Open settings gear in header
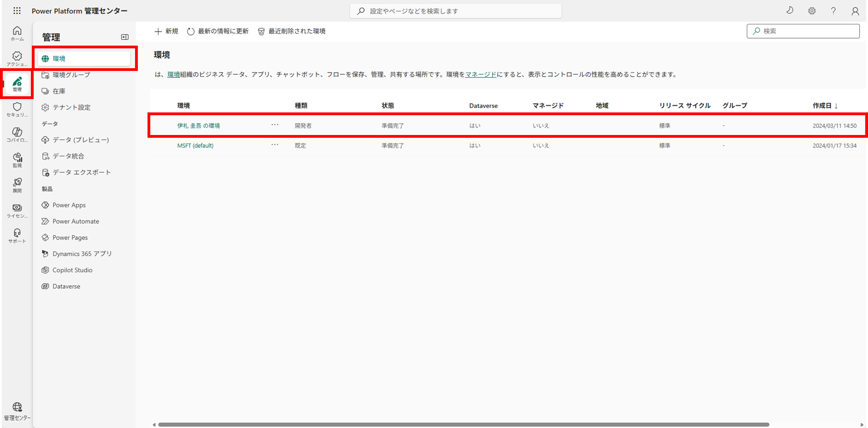Screen dimensions: 868x428 (x=812, y=11)
